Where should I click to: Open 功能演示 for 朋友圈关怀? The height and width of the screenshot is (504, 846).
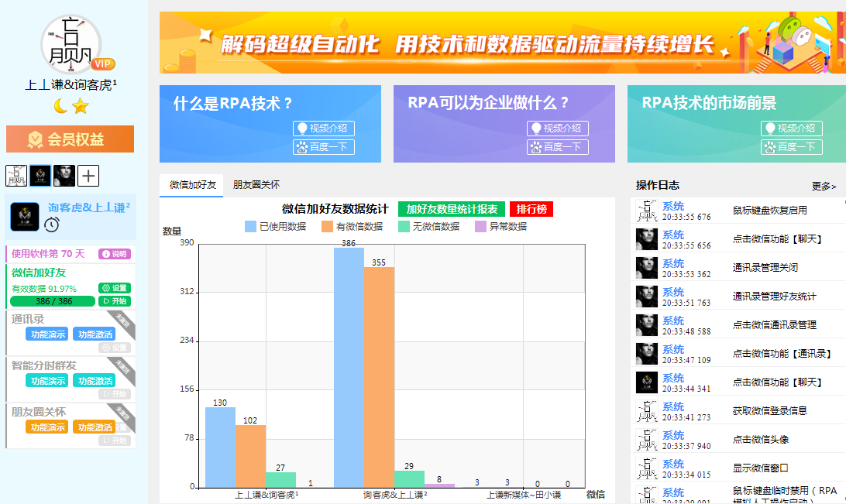tap(47, 427)
